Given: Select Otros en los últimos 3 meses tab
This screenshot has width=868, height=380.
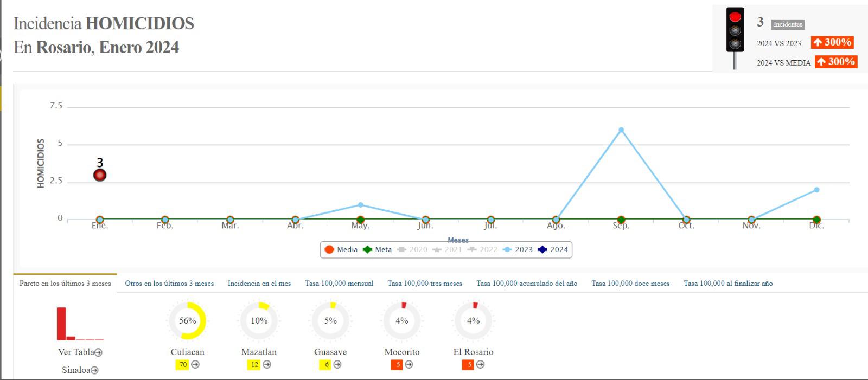Looking at the screenshot, I should [x=169, y=284].
